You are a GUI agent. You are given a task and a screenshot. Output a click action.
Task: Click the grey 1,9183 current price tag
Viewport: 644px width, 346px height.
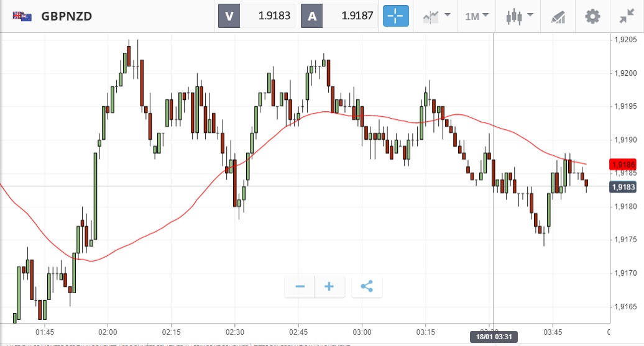click(623, 187)
